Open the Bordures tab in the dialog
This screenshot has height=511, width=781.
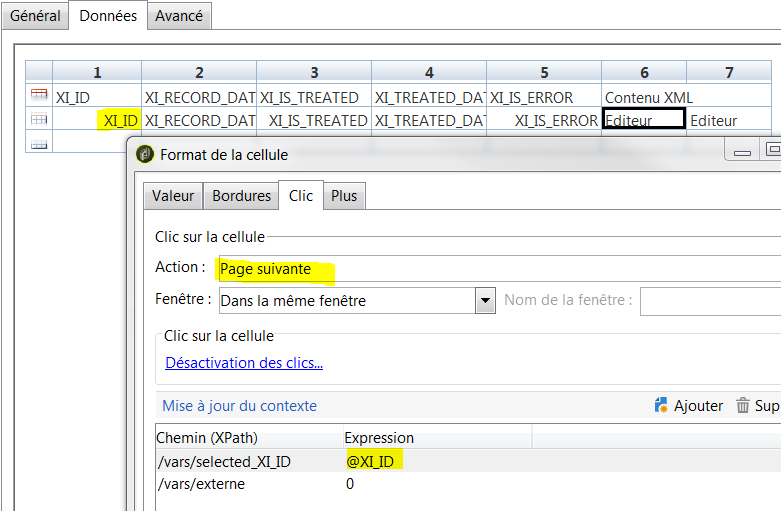[241, 196]
